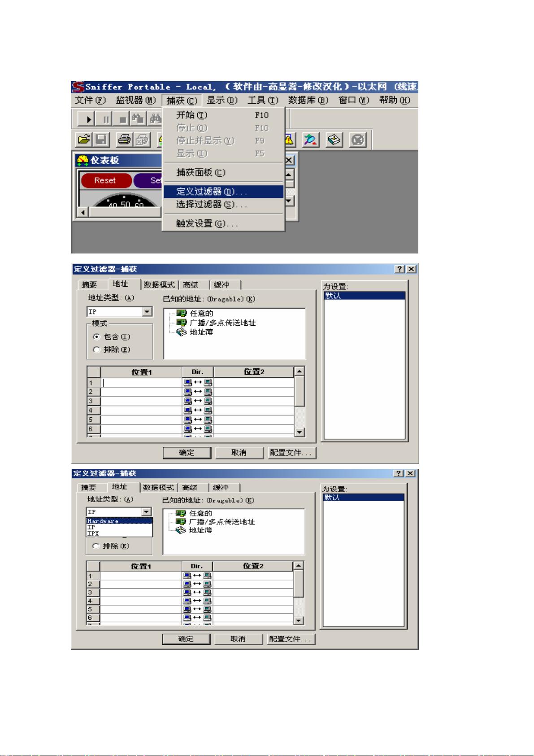
Task: Choose 选择过滤器(S)... in capture menu
Action: point(223,205)
